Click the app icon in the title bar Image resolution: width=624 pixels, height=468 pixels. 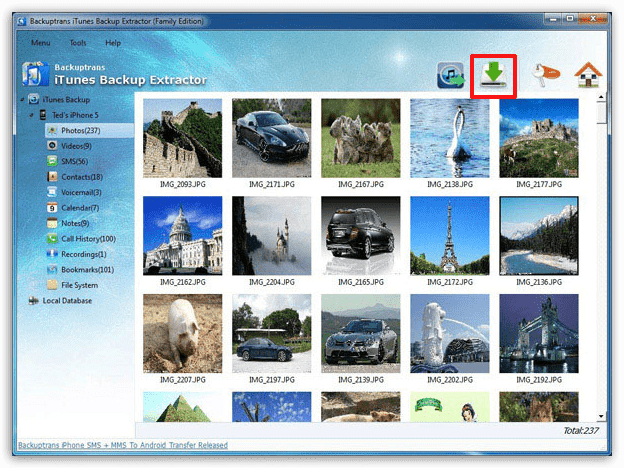click(22, 21)
